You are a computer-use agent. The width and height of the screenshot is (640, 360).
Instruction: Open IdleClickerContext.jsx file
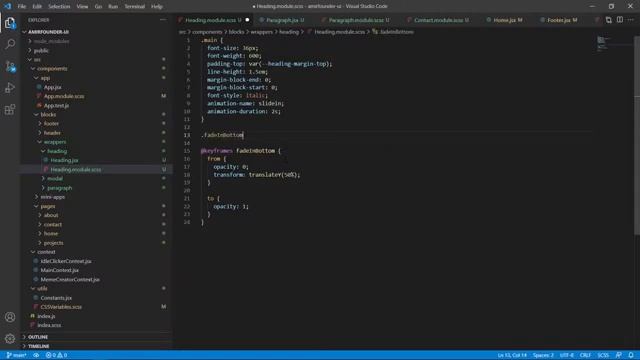pyautogui.click(x=66, y=261)
